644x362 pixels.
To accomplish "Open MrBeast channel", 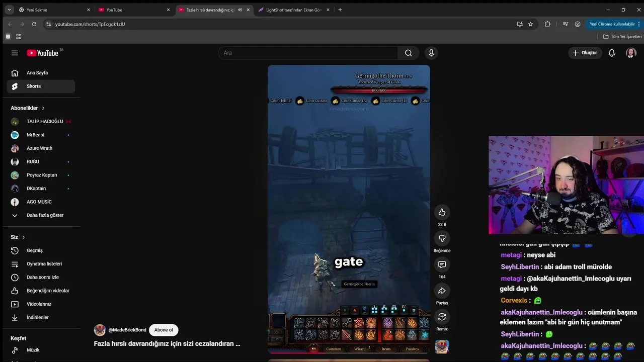I will [41, 135].
